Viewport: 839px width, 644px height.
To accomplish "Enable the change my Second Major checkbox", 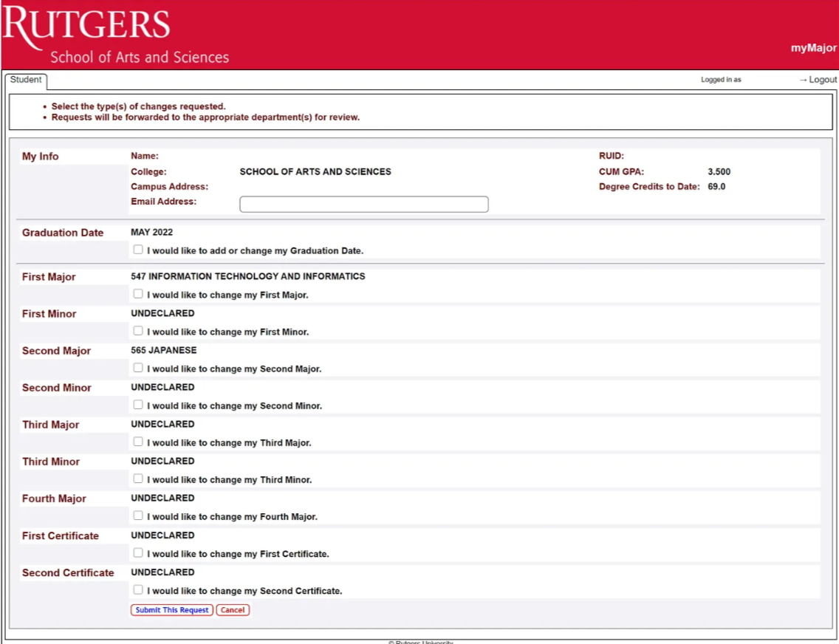I will click(138, 368).
